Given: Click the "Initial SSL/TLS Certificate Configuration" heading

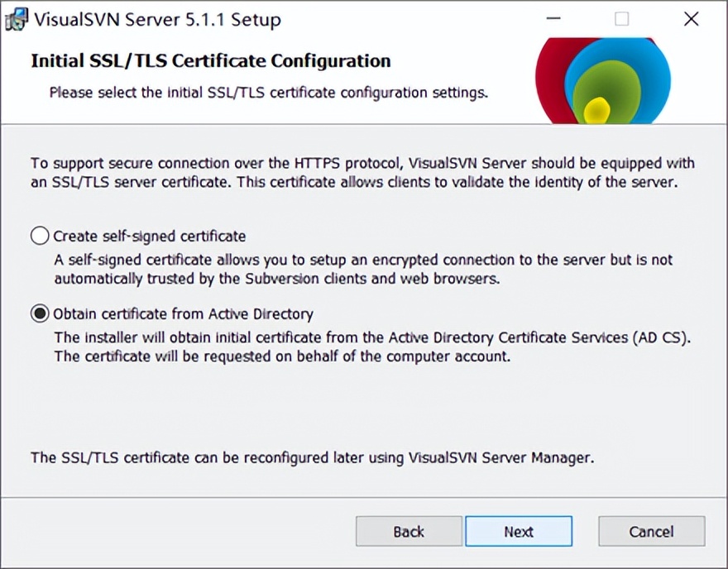Looking at the screenshot, I should point(211,61).
